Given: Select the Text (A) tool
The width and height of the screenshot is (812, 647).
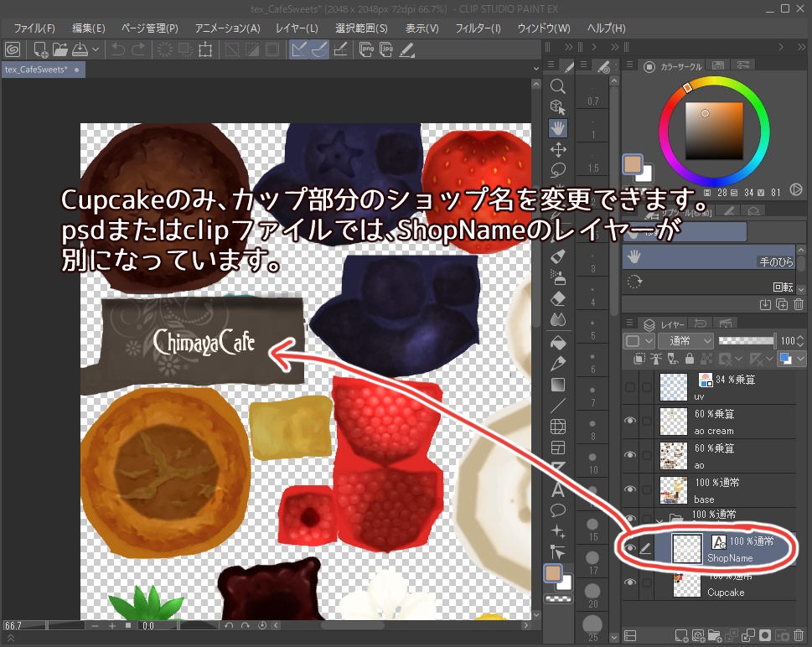Looking at the screenshot, I should tap(558, 489).
